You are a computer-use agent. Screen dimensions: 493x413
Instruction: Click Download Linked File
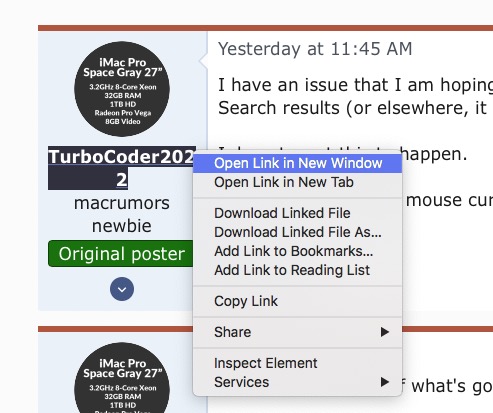[x=297, y=213]
